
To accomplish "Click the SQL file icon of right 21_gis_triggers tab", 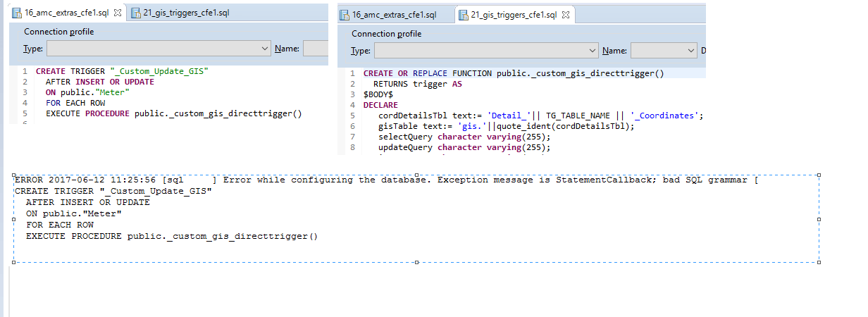I will coord(464,15).
